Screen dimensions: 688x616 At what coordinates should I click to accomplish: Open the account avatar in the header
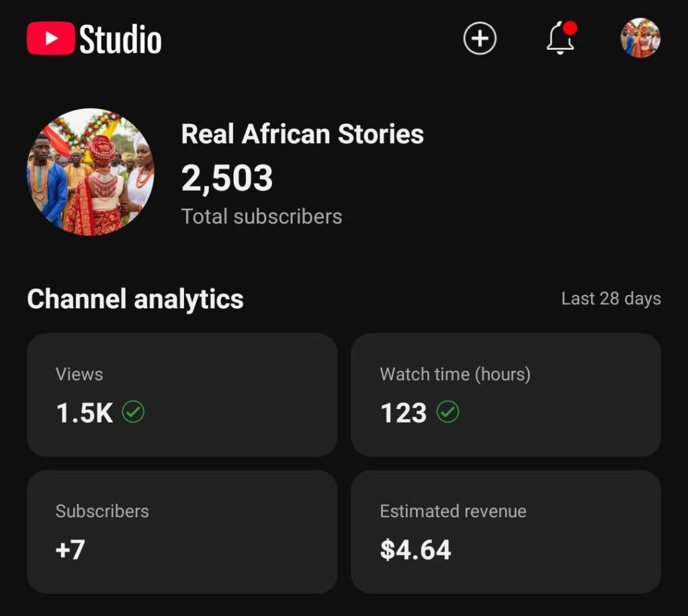640,38
